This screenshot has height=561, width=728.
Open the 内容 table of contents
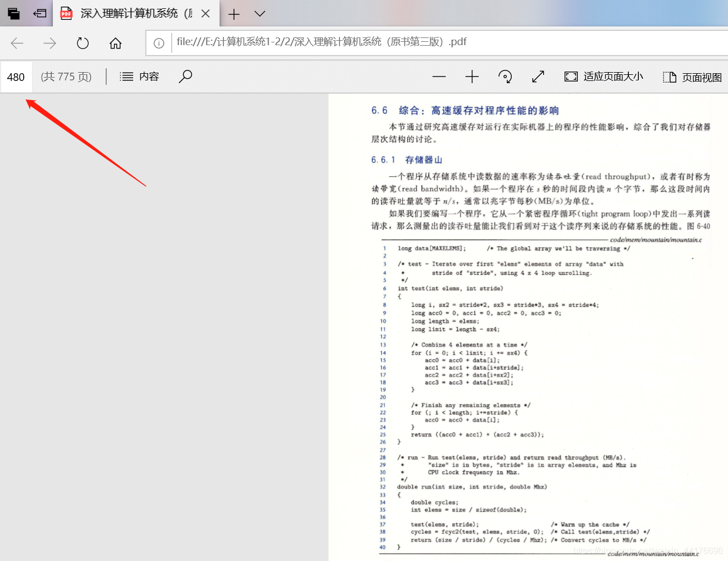click(140, 77)
